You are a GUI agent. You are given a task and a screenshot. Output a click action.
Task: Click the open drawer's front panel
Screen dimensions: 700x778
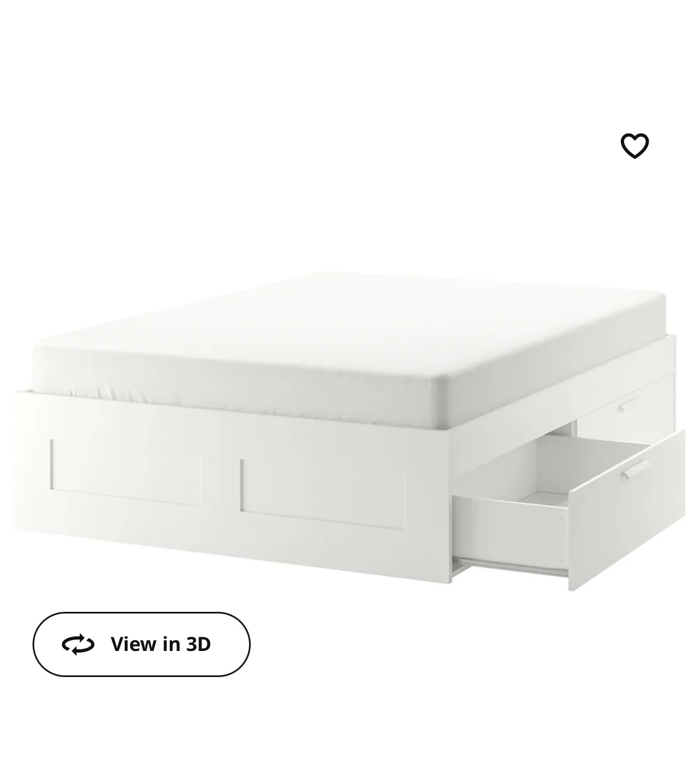(627, 510)
